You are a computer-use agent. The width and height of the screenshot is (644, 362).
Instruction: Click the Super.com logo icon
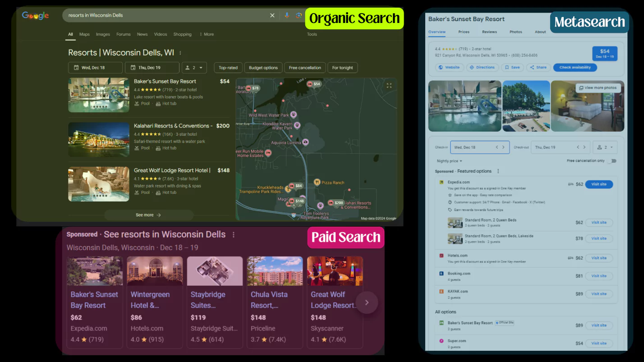tap(441, 341)
